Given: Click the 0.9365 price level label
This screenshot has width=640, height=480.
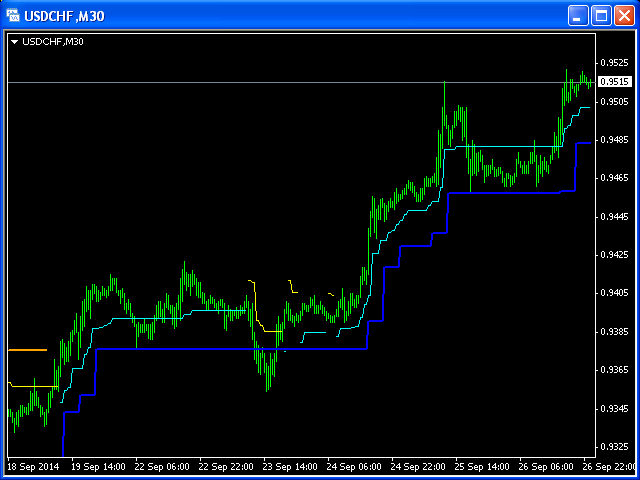Looking at the screenshot, I should [x=614, y=370].
